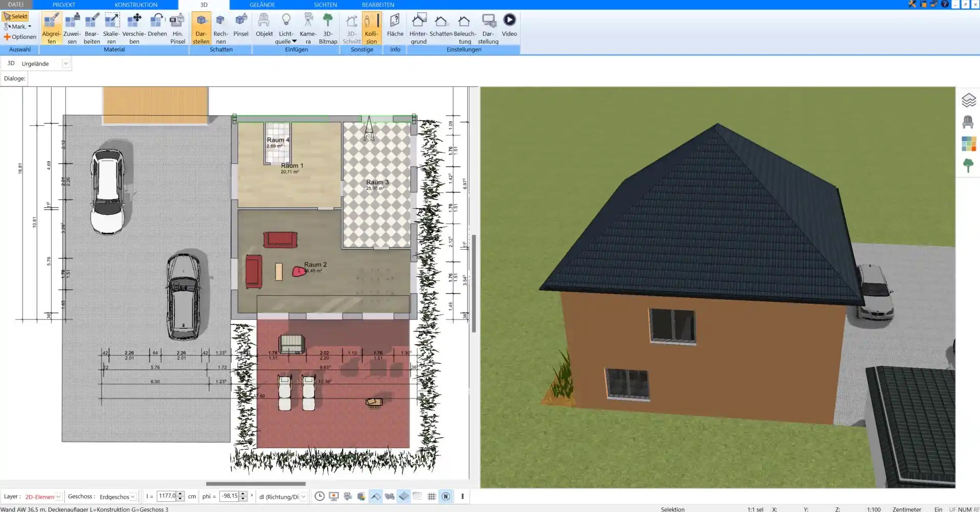Screen dimensions: 980x512
Task: Open Beleuchtung settings
Action: [465, 28]
